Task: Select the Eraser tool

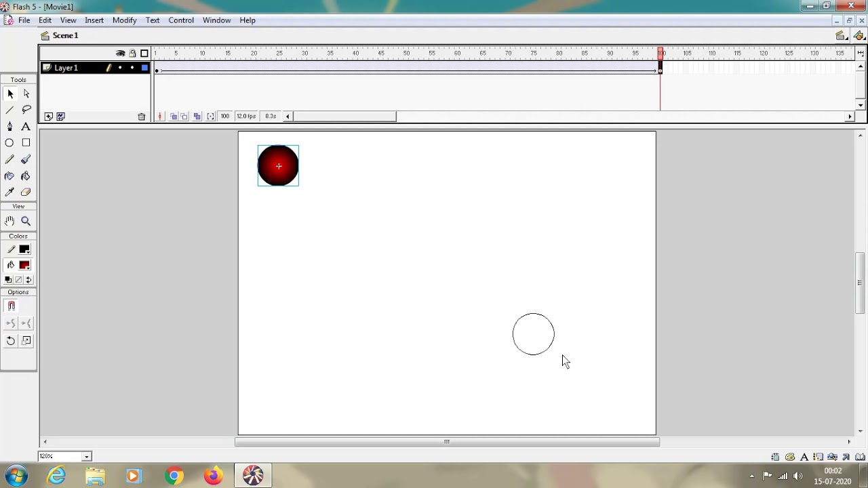Action: [x=26, y=192]
